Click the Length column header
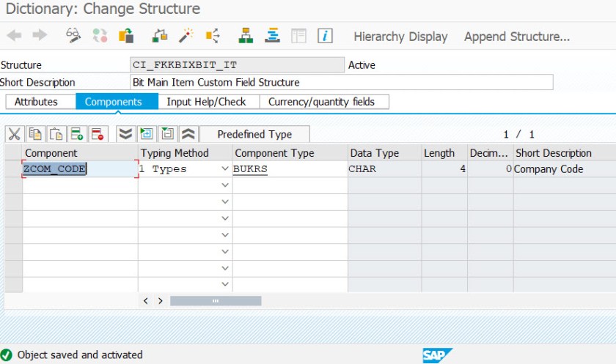The height and width of the screenshot is (364, 616). click(x=444, y=152)
